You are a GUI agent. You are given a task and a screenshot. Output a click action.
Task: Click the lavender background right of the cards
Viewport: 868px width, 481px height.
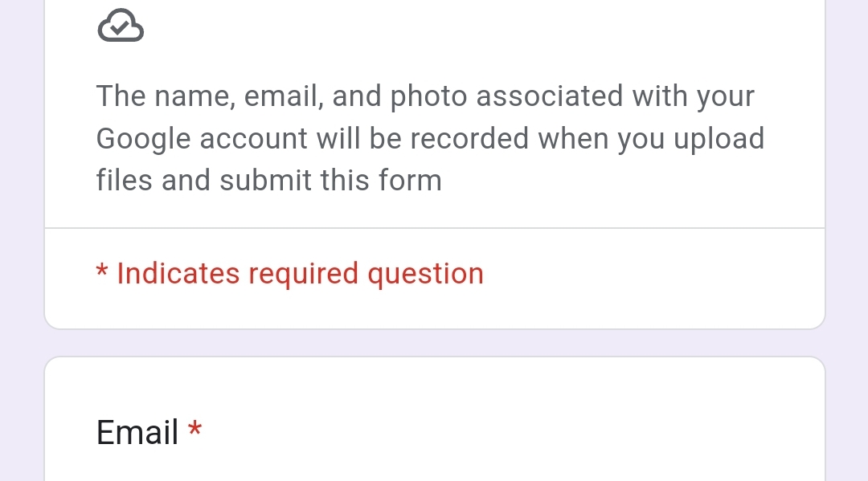(847, 241)
